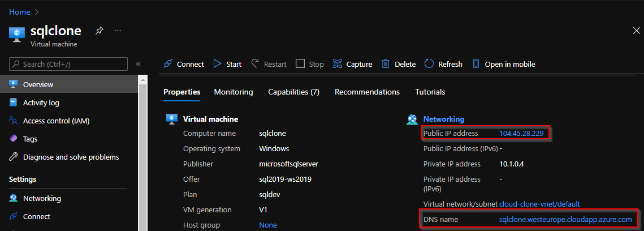Click the Settings section header in sidebar
Image resolution: width=644 pixels, height=231 pixels.
tap(23, 179)
